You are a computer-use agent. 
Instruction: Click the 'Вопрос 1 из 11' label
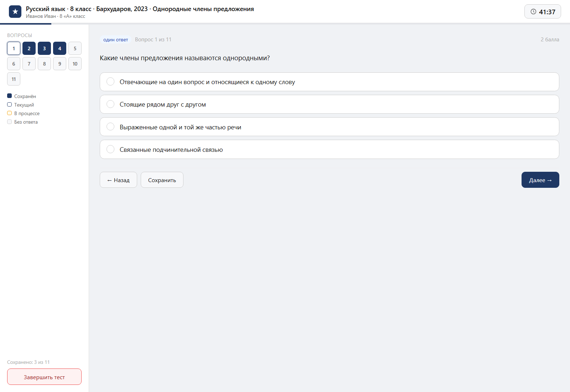(153, 40)
